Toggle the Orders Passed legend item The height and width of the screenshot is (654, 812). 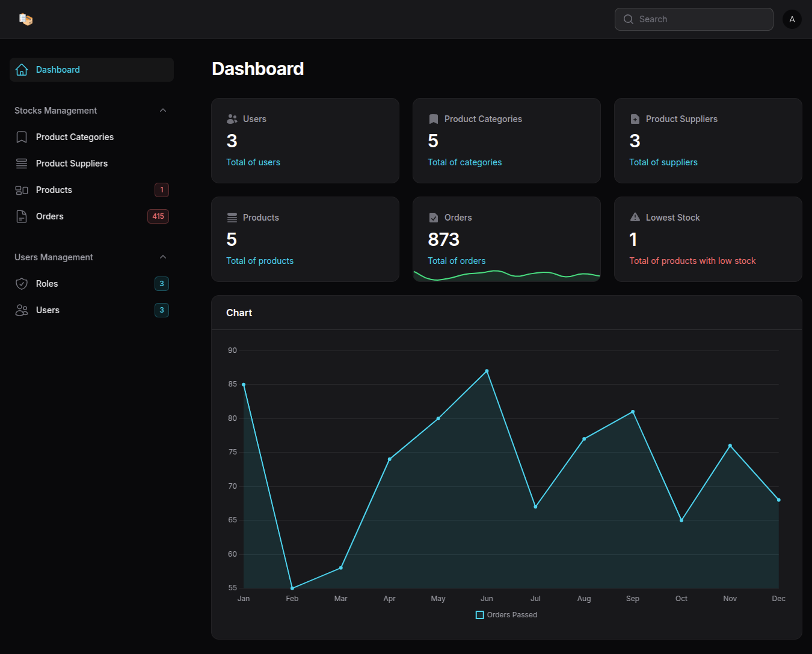[506, 615]
